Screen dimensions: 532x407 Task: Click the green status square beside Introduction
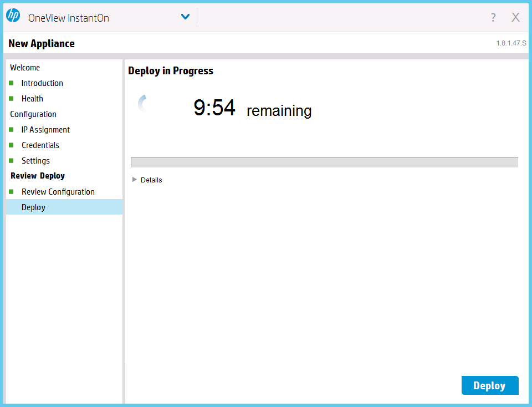[x=11, y=83]
